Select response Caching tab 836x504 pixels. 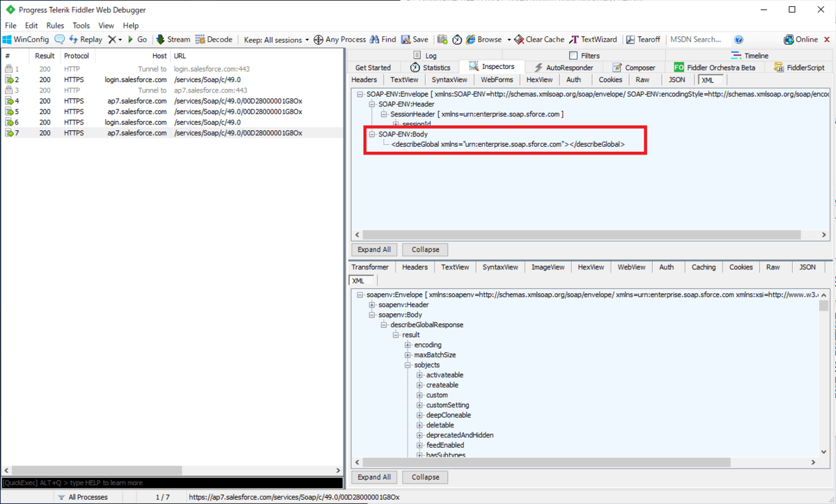coord(704,267)
